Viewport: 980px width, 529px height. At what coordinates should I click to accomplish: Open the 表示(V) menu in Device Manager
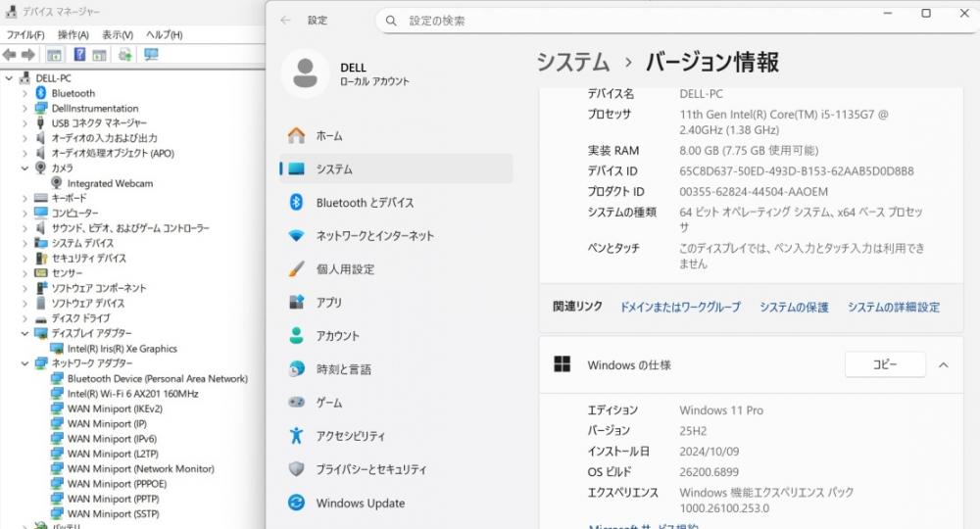pyautogui.click(x=118, y=35)
